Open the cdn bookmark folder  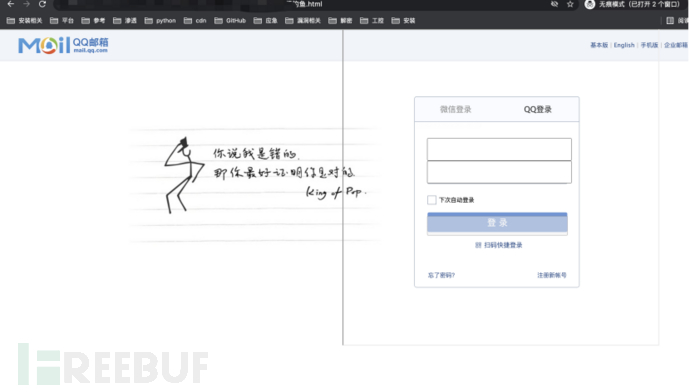(x=195, y=20)
